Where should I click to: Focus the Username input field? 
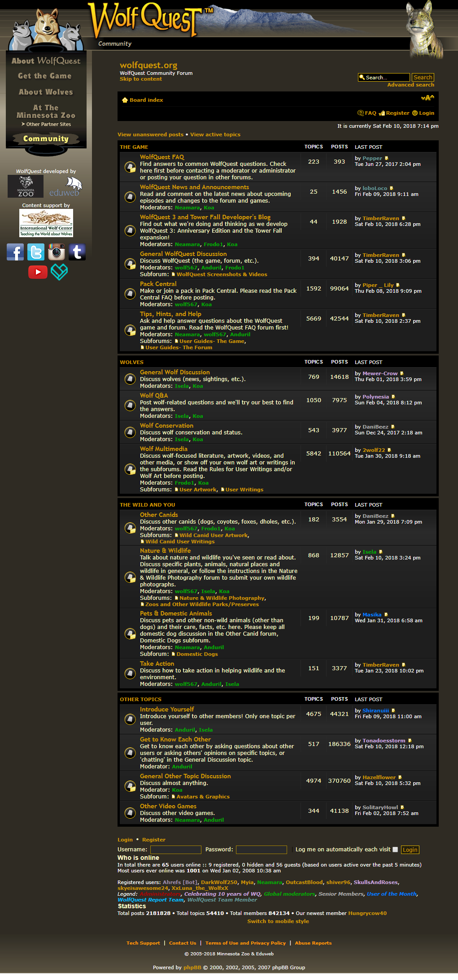point(176,850)
